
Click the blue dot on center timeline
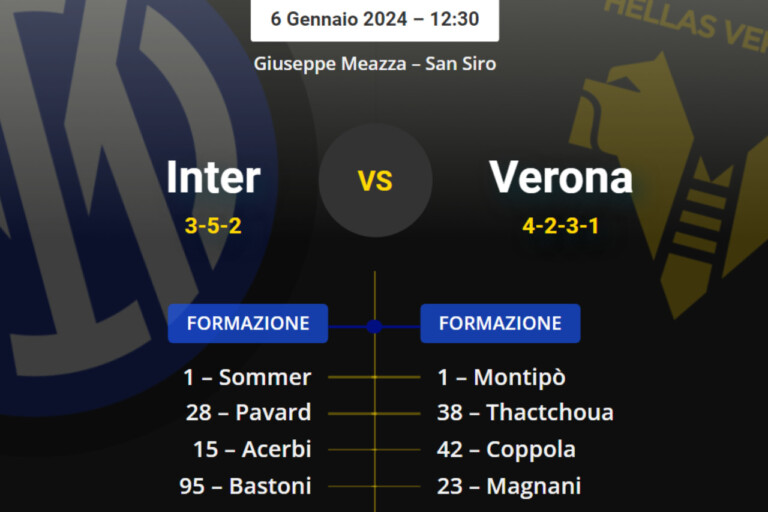pos(374,326)
